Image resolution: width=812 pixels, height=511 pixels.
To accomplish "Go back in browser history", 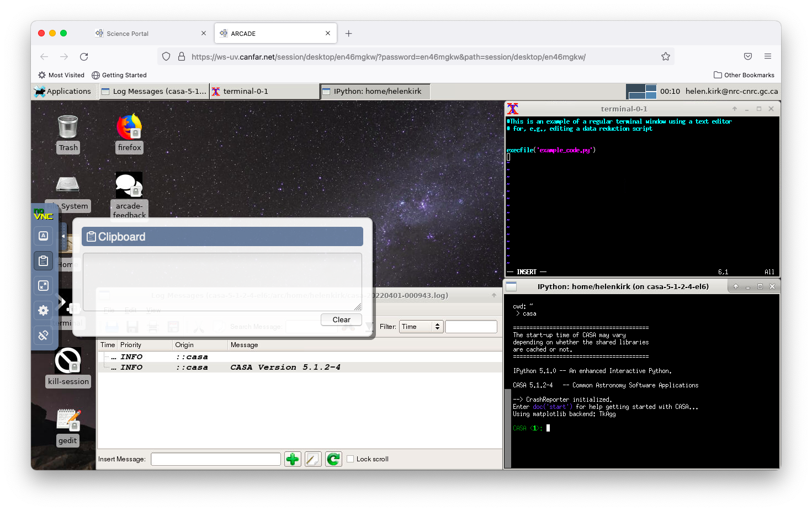I will (44, 57).
